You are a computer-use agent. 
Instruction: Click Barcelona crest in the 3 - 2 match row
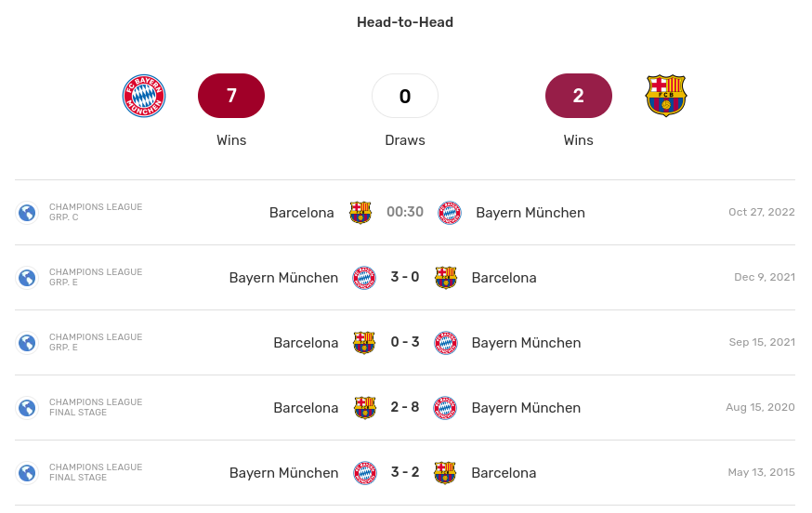(445, 473)
